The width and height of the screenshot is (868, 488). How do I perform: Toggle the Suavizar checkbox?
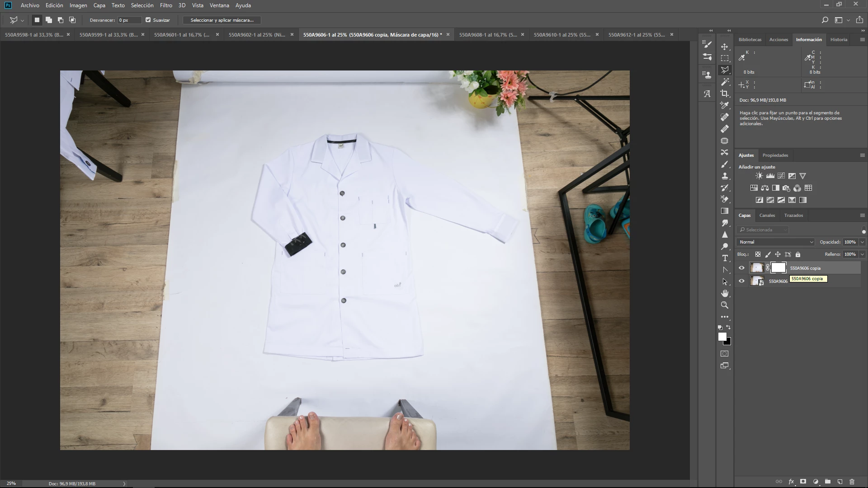(148, 20)
